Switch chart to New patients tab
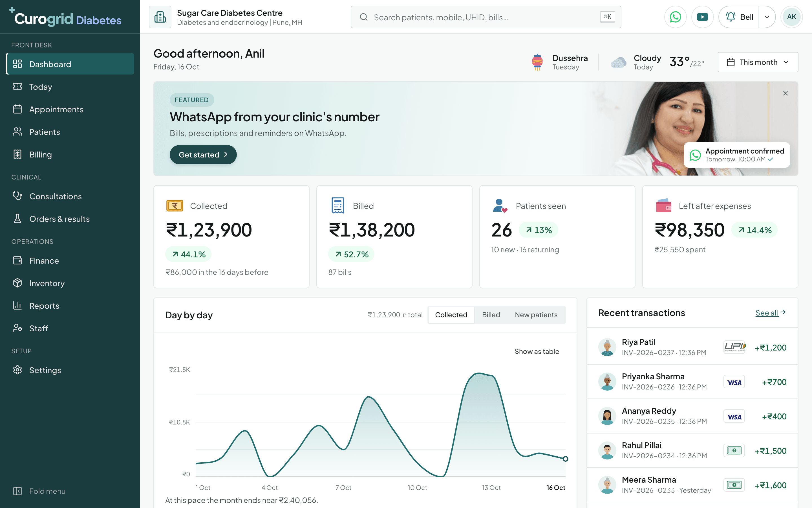Screen dimensions: 812x508 pyautogui.click(x=536, y=315)
